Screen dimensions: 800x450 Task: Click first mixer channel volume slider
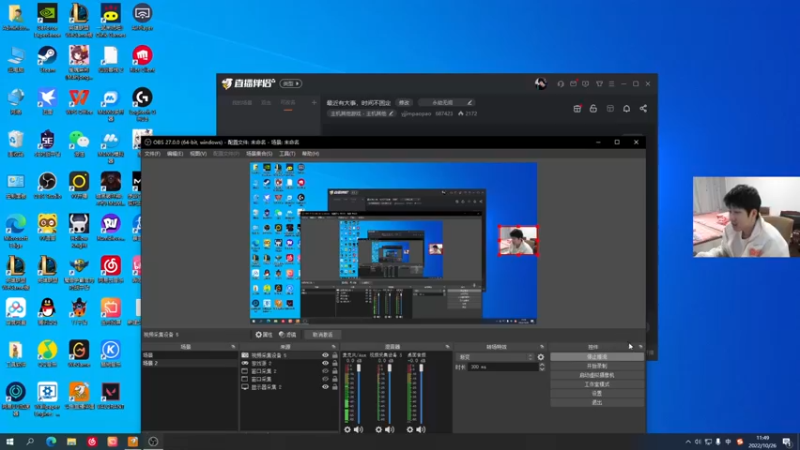(x=359, y=392)
